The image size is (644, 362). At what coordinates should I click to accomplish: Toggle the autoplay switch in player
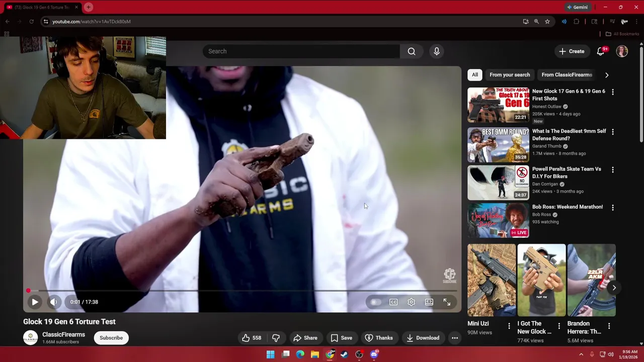pos(375,302)
